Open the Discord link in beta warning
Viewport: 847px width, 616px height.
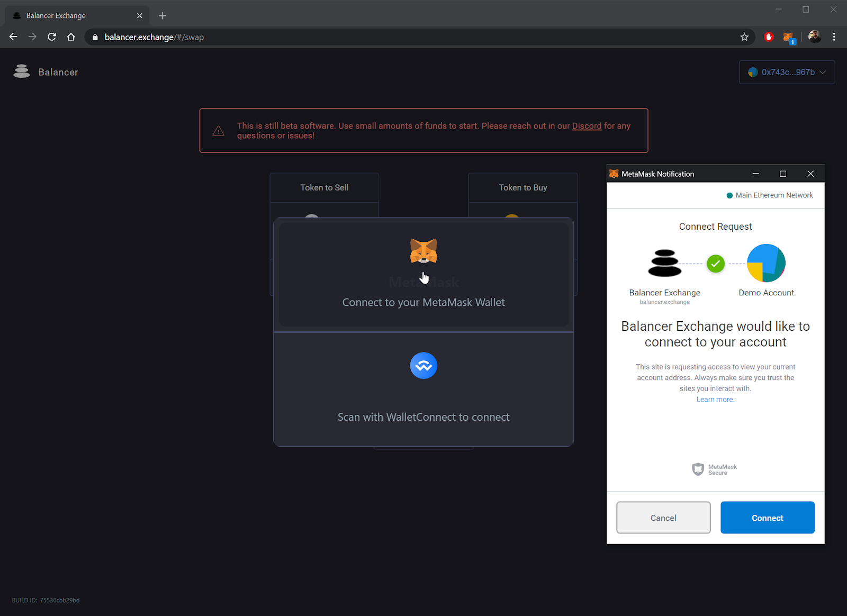pos(587,126)
